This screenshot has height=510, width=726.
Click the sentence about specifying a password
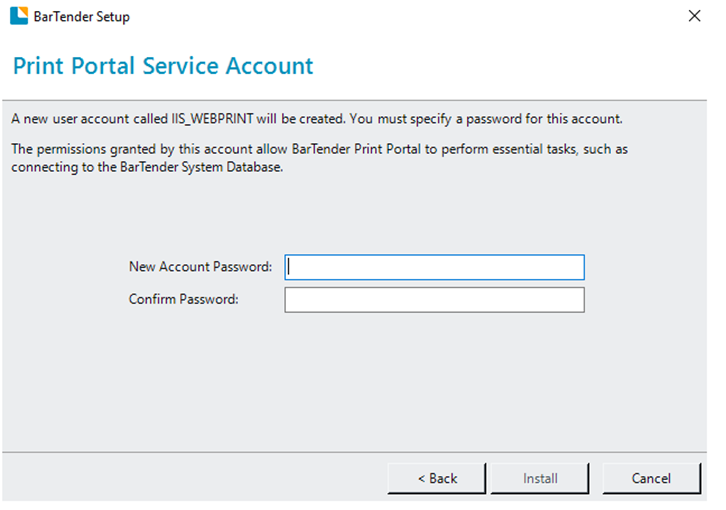click(486, 119)
